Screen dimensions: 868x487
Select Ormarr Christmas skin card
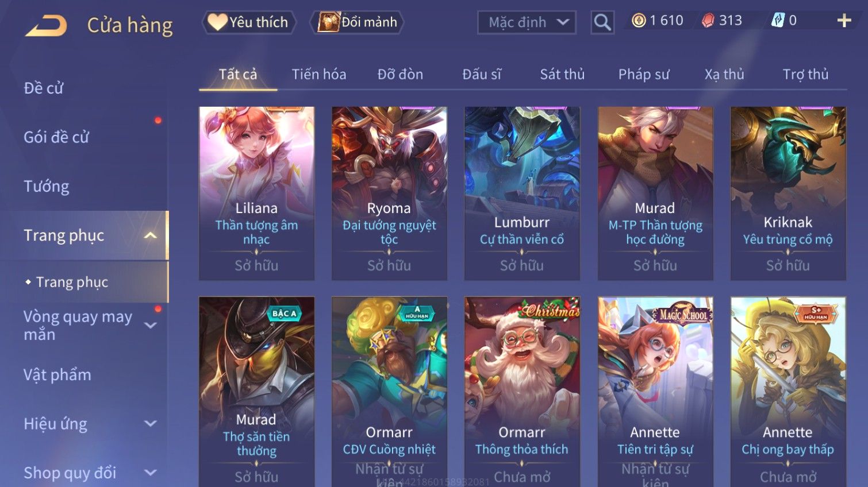522,392
